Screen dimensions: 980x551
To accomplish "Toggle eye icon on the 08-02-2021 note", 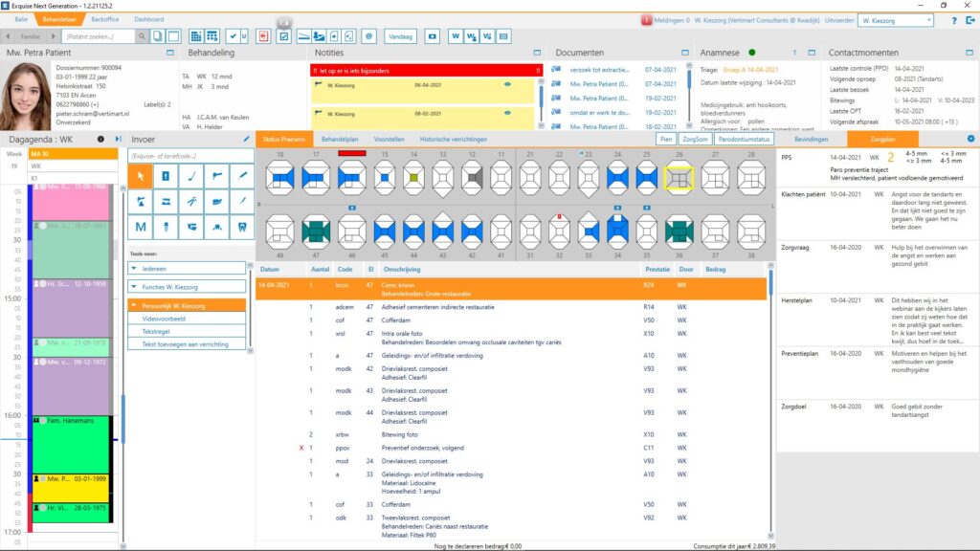I will (x=507, y=113).
